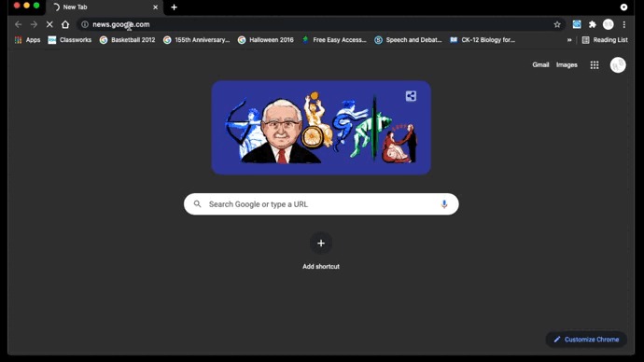Share the Doodle via share icon
Viewport: 644px width, 362px height.
point(411,96)
